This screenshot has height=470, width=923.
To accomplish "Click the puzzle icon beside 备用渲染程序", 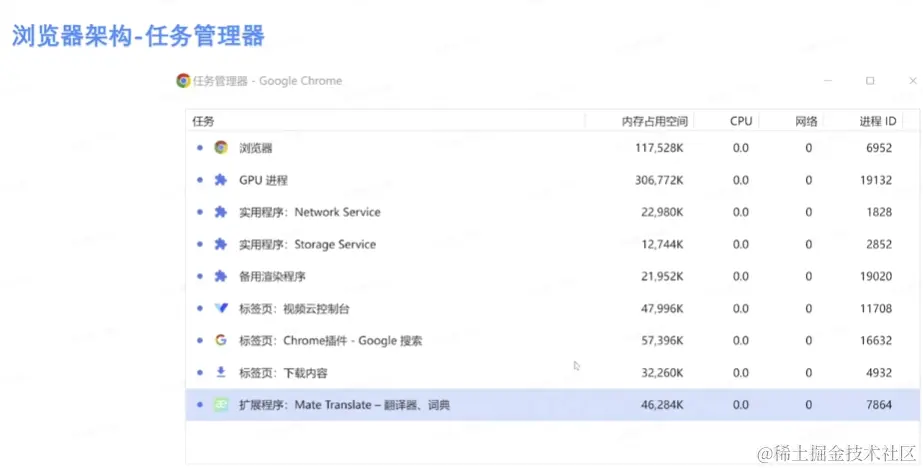I will tap(221, 276).
